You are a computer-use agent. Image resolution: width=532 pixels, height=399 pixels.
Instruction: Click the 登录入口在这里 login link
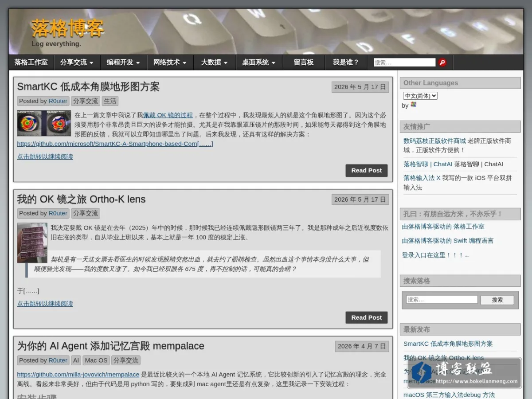(436, 255)
